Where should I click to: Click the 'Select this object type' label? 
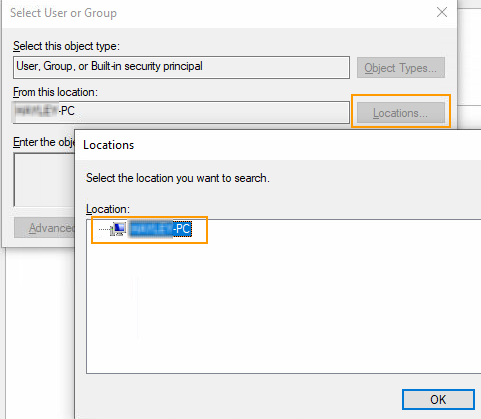click(66, 46)
